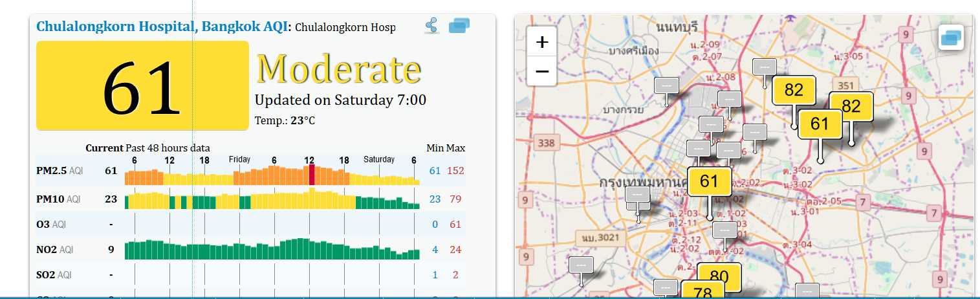This screenshot has height=299, width=980.
Task: Click the PM10 AQI row label
Action: [58, 199]
